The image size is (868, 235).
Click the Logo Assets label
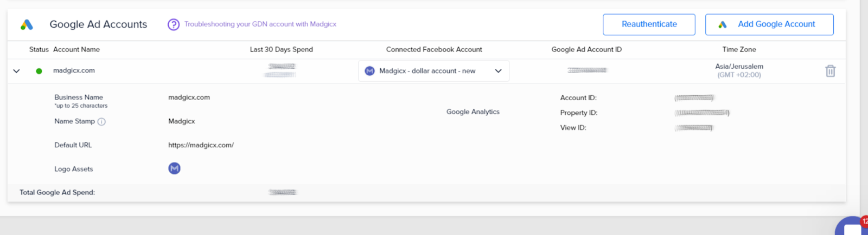[x=74, y=169]
